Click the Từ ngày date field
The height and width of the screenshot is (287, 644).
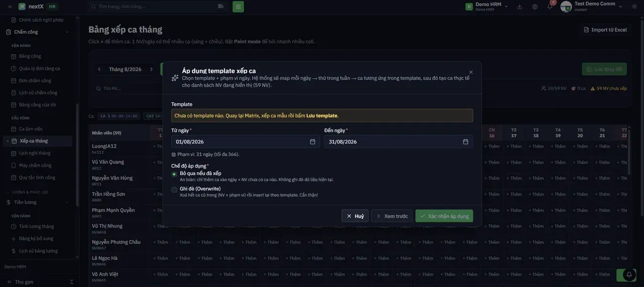(246, 142)
